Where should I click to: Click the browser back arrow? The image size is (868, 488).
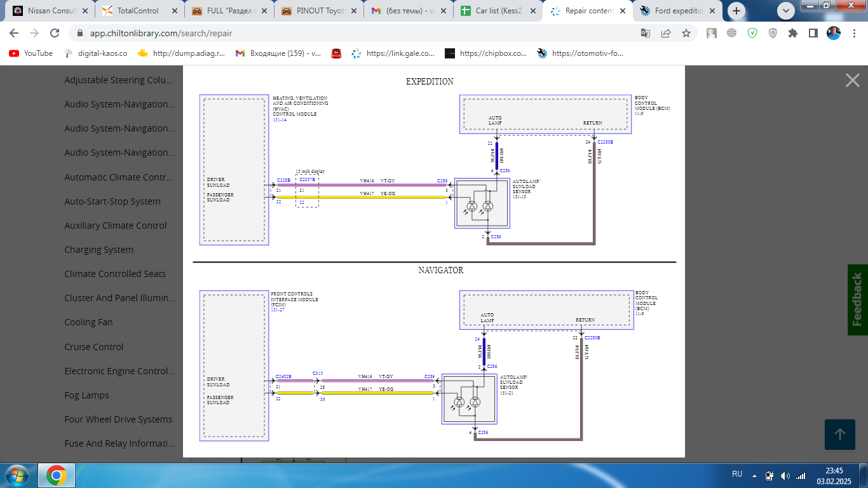click(14, 33)
